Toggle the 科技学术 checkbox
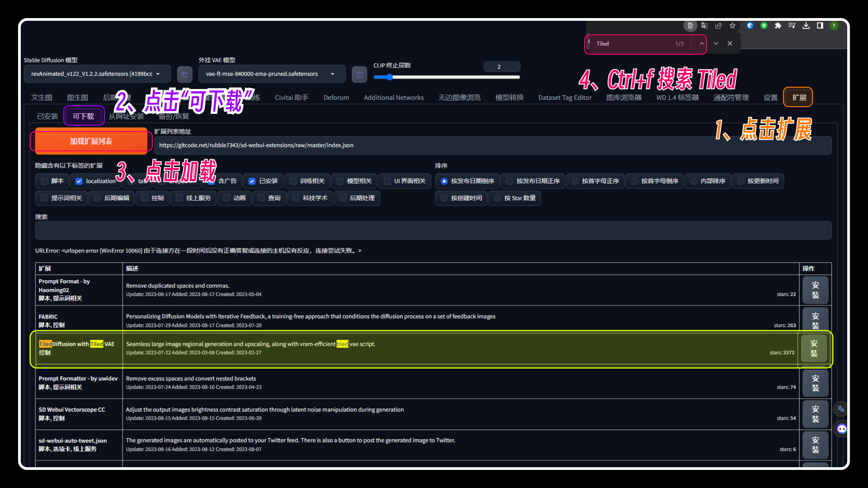 pyautogui.click(x=296, y=198)
